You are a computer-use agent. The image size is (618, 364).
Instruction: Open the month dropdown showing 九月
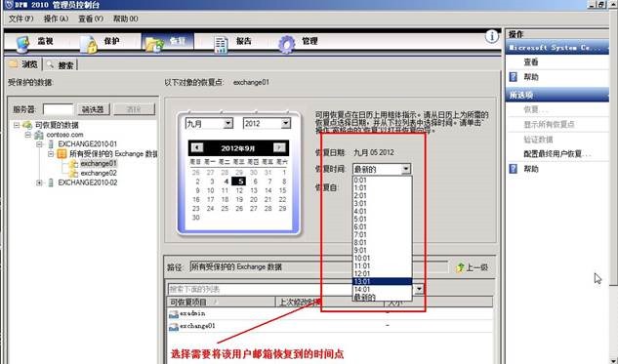click(x=227, y=124)
